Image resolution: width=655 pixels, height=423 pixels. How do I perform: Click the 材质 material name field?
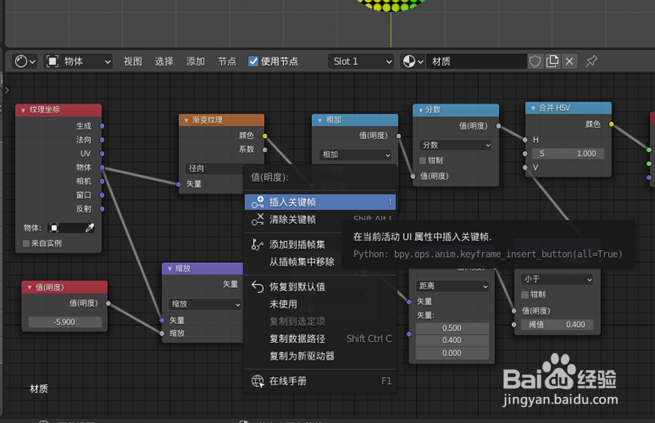point(476,61)
